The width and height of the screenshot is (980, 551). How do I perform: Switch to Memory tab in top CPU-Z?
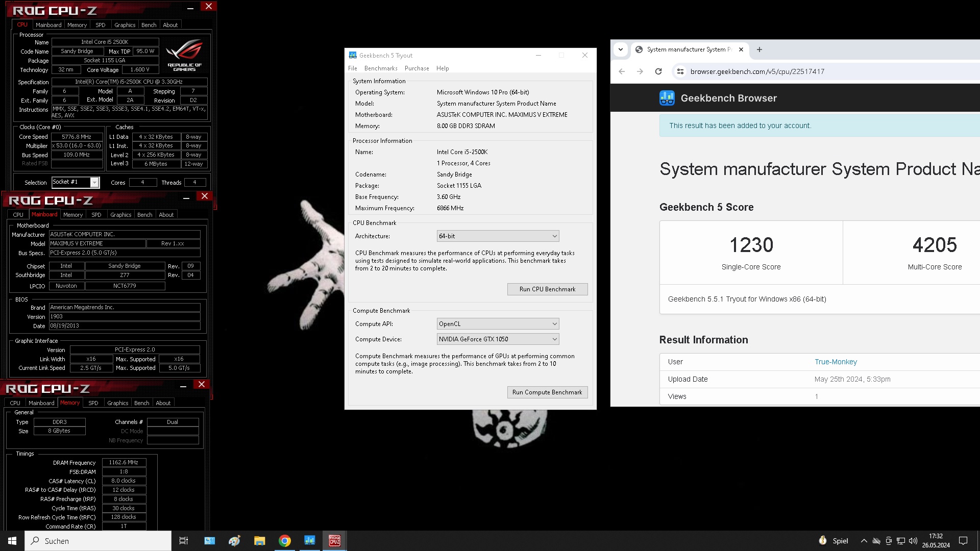[77, 25]
